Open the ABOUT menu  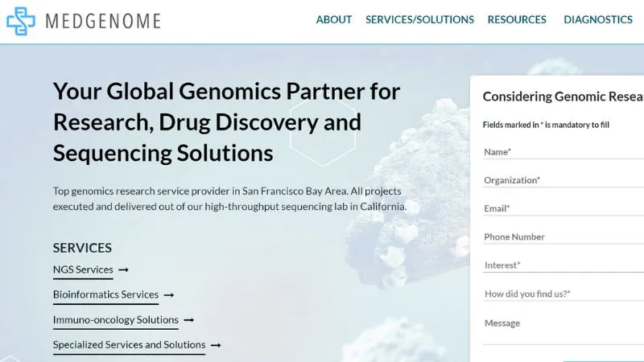coord(334,19)
